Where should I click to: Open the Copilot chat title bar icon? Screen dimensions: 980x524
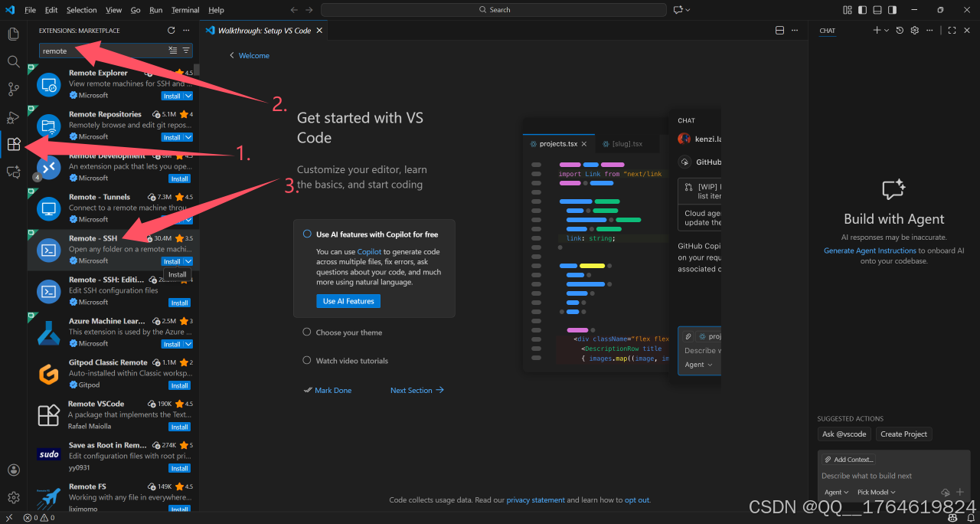coord(678,10)
